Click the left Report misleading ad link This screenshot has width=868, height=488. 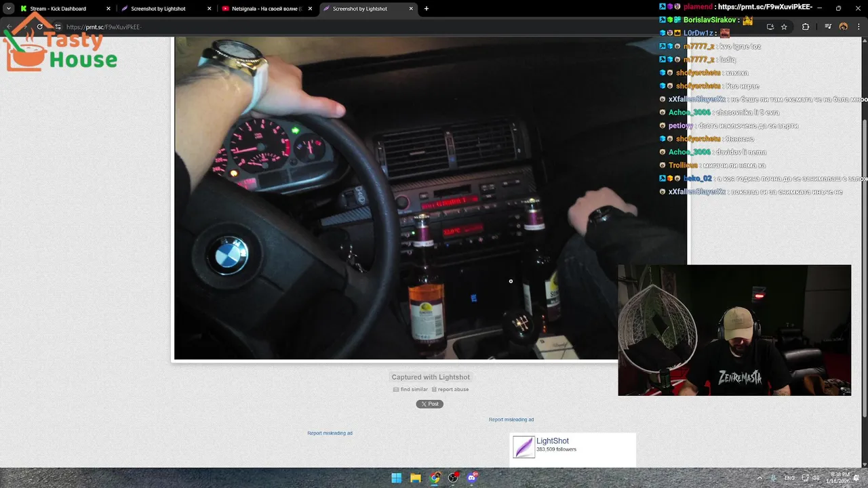(330, 433)
